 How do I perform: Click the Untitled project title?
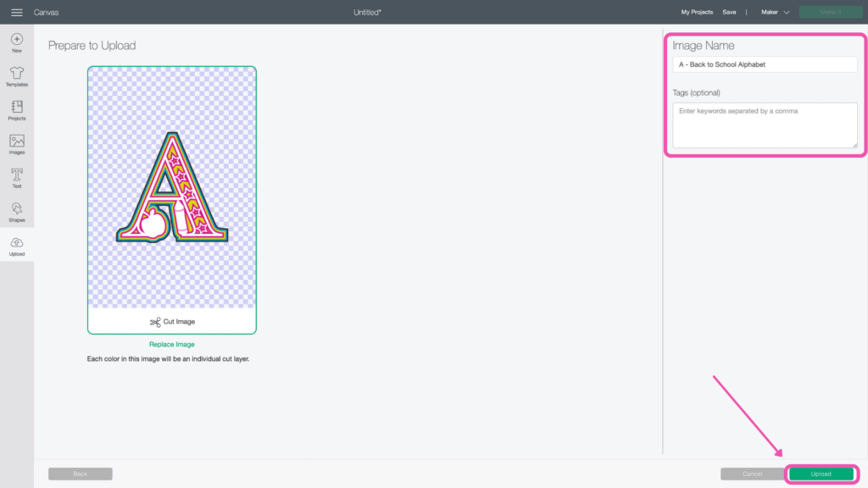(x=368, y=12)
